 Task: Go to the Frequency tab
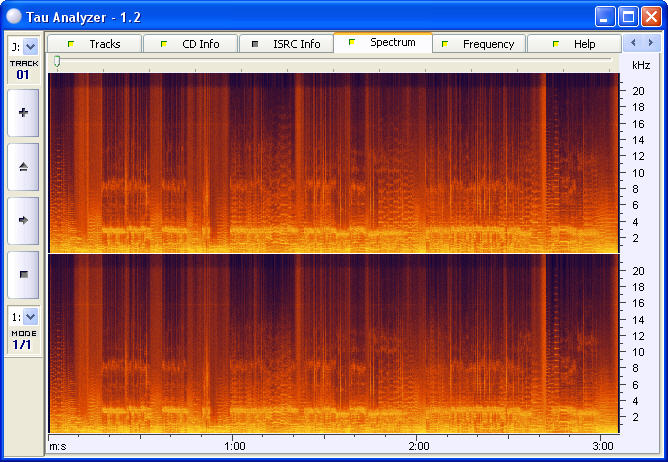(478, 44)
